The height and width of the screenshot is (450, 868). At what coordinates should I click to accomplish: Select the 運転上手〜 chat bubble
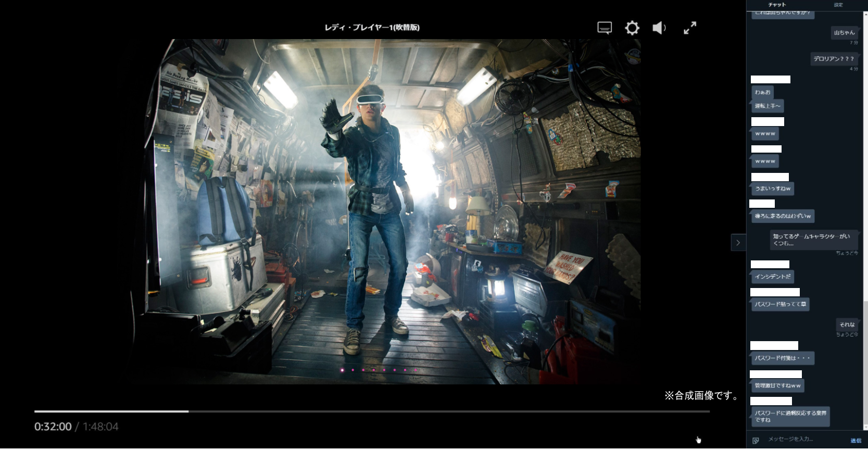tap(768, 106)
